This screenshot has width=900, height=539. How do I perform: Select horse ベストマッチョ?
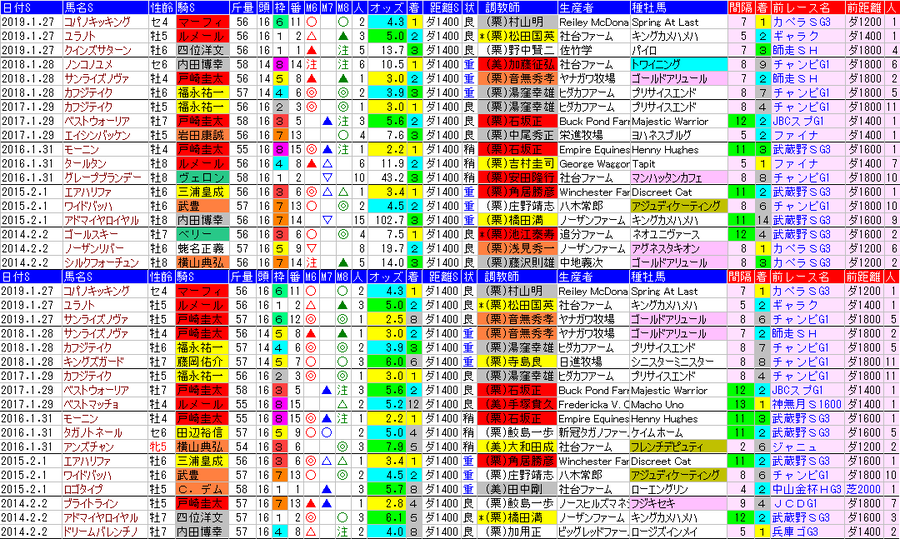[x=92, y=404]
